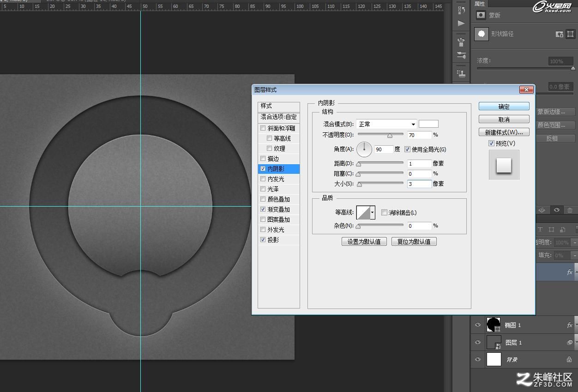Image resolution: width=578 pixels, height=392 pixels.
Task: Click lock icon on 背景 layer
Action: point(569,359)
